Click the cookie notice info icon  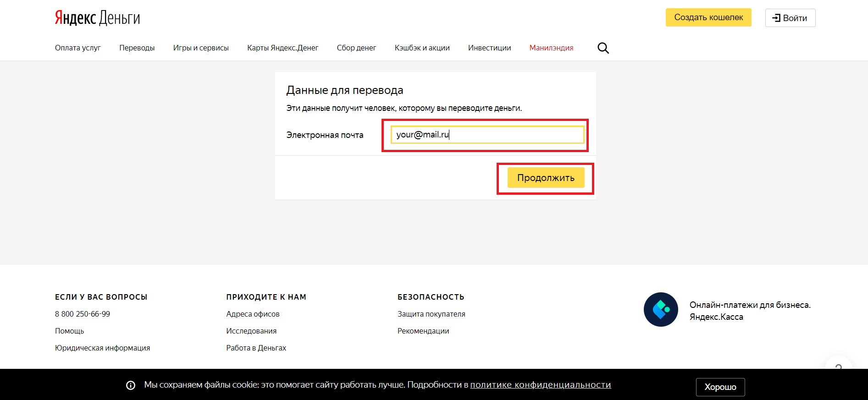(x=131, y=385)
